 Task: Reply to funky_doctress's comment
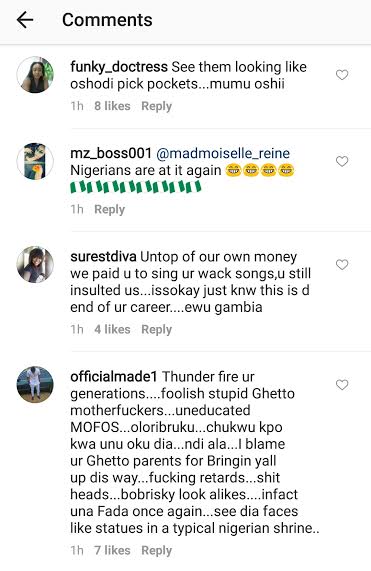(157, 106)
